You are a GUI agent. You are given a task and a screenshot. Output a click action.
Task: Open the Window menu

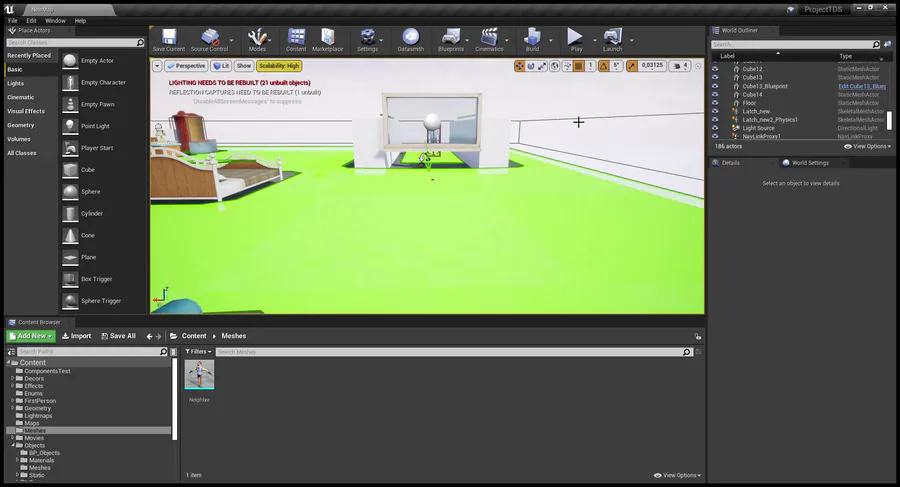pos(55,21)
